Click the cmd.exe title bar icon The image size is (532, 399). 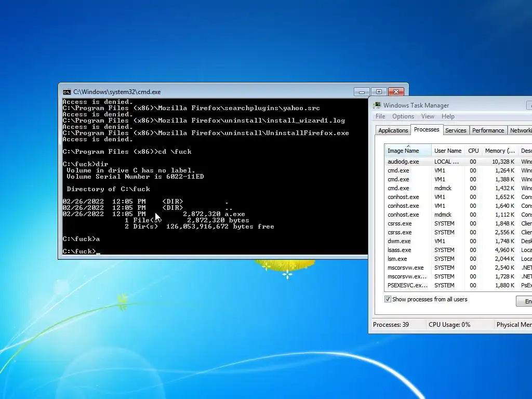point(67,92)
